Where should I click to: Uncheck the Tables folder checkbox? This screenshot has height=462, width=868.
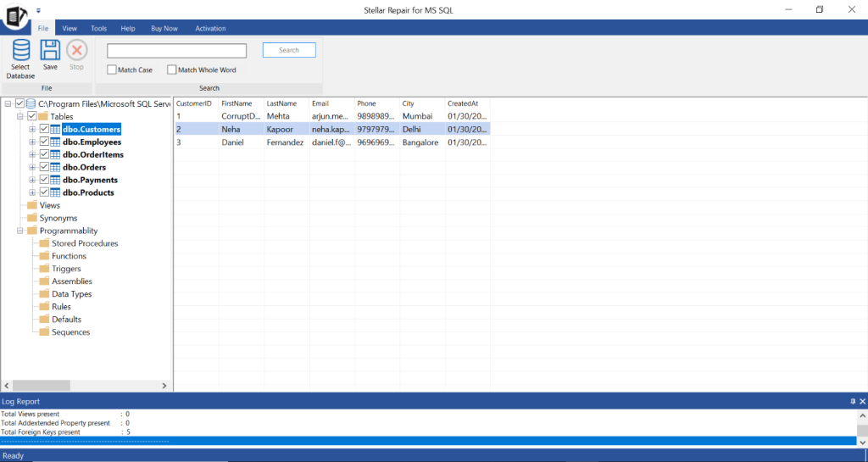coord(32,116)
